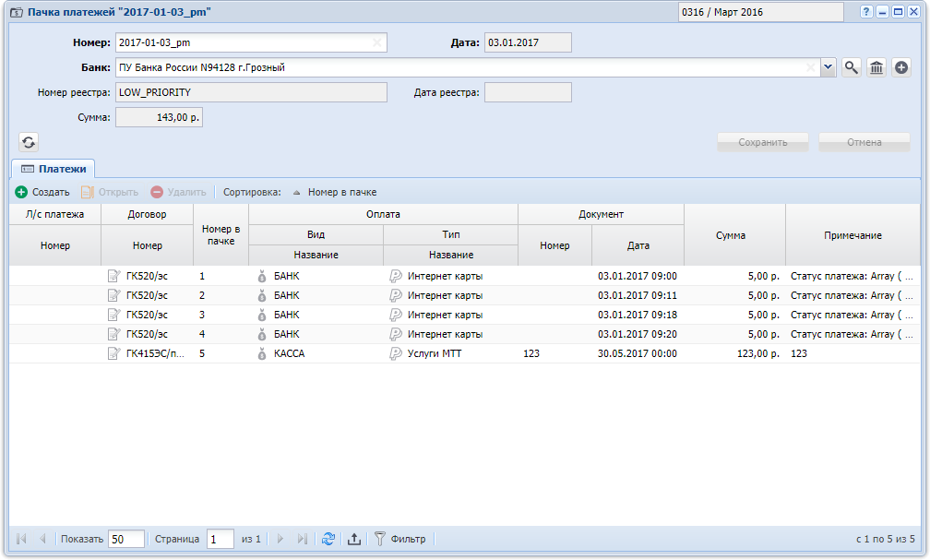Image resolution: width=930 pixels, height=560 pixels.
Task: Click the Сумма field showing 143,00 р.
Action: pyautogui.click(x=159, y=117)
